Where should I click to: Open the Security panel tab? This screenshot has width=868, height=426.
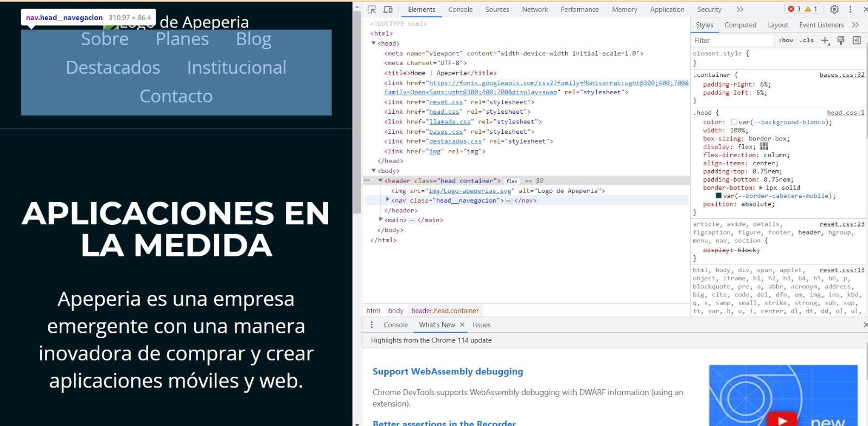coord(709,9)
